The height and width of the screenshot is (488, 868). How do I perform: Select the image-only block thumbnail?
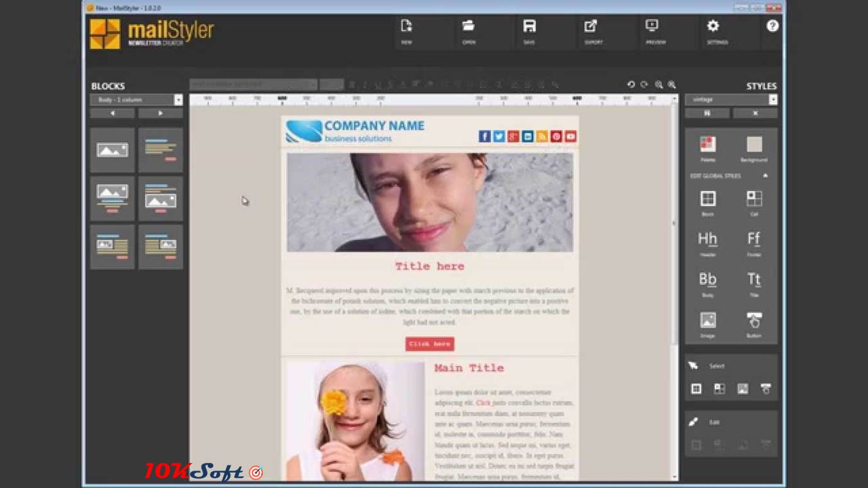[x=113, y=150]
